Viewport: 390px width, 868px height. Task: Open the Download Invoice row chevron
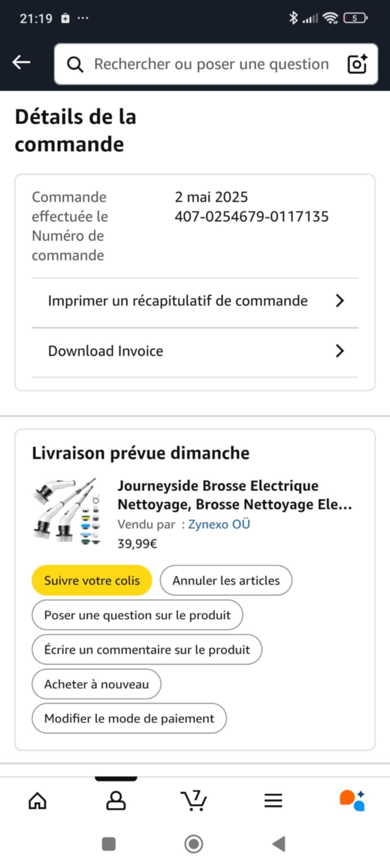point(340,351)
